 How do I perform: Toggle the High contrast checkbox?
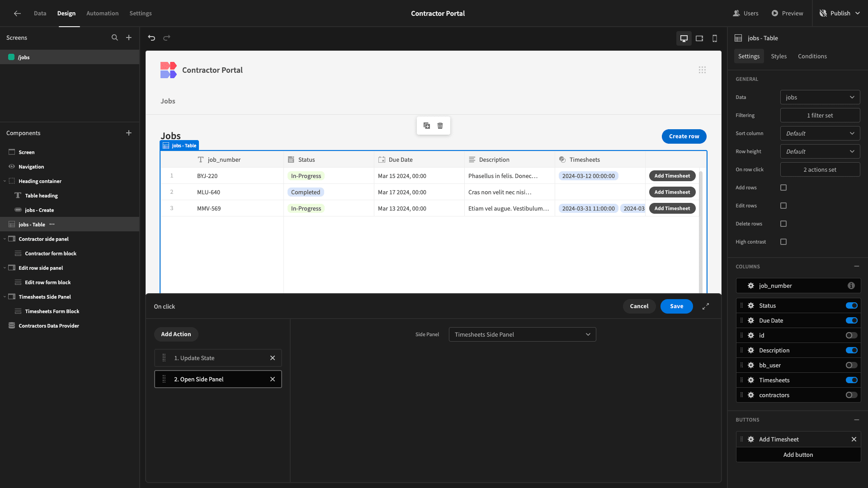(x=783, y=242)
